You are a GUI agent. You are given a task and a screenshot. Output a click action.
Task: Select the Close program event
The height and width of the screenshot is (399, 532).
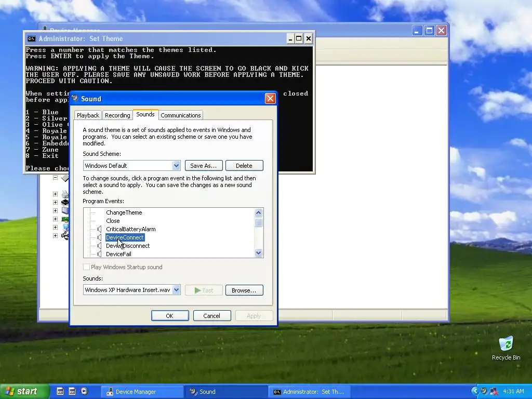click(113, 220)
